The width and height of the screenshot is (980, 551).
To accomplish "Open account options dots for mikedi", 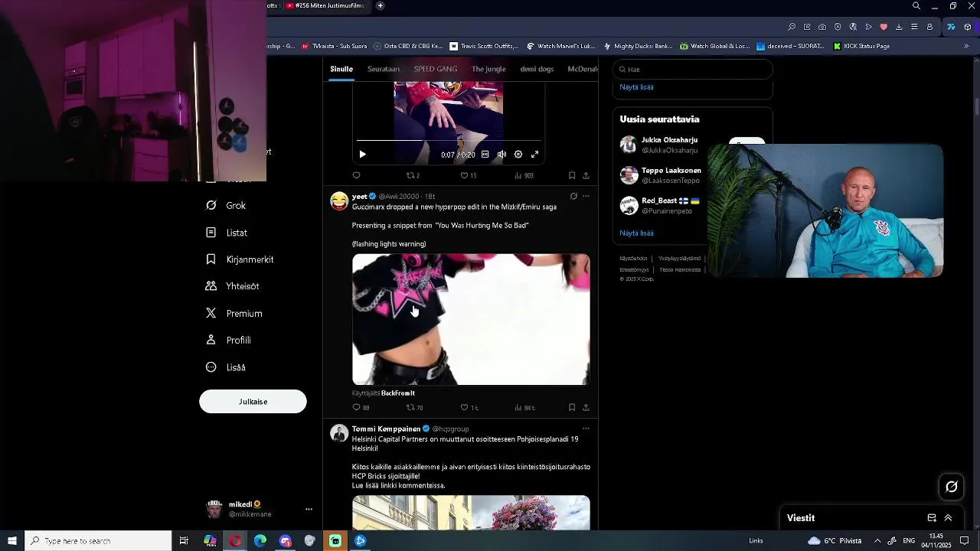I will coord(309,509).
